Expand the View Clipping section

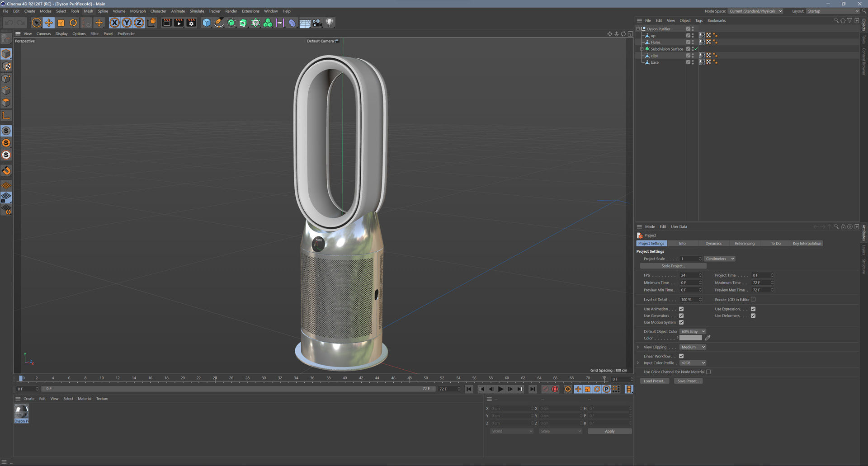tap(638, 347)
